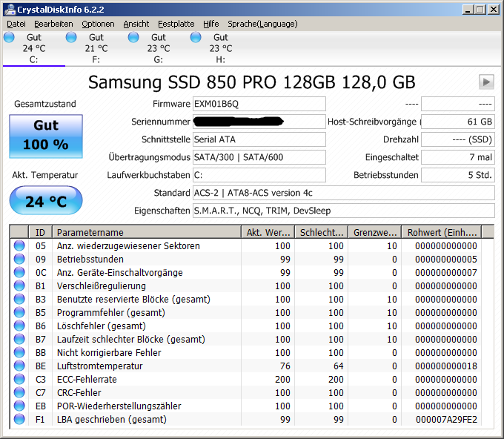Open the Optionen menu

pyautogui.click(x=98, y=24)
